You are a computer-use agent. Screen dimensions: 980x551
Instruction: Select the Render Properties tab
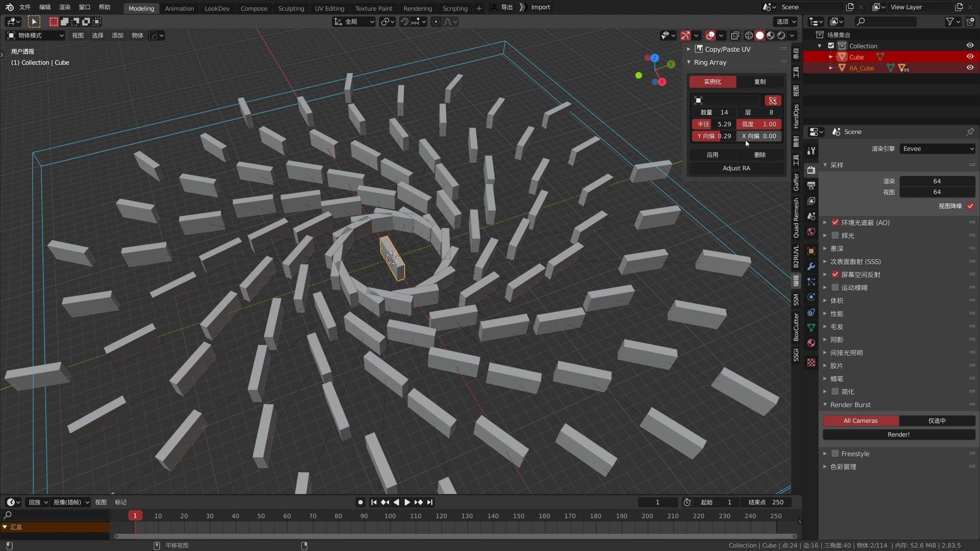811,170
